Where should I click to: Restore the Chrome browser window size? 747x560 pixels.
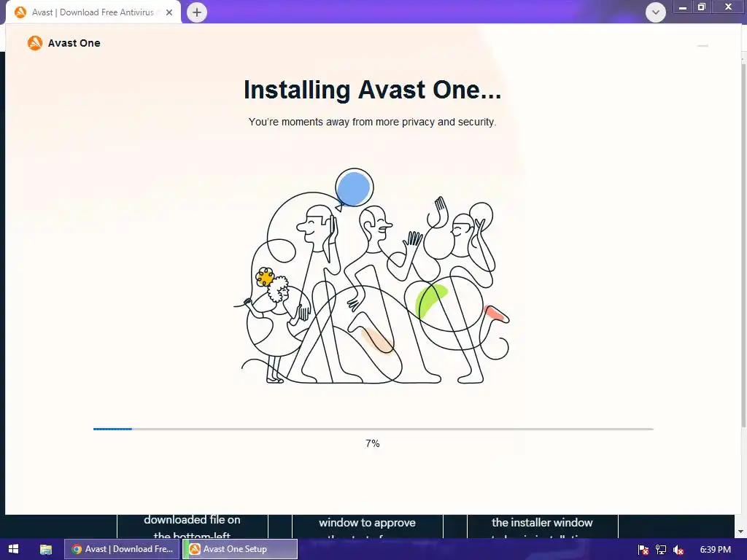(701, 7)
